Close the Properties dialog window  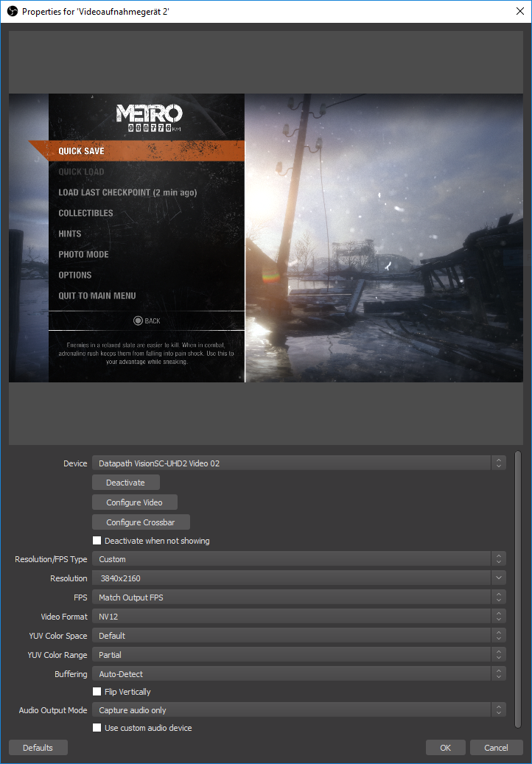pyautogui.click(x=519, y=11)
